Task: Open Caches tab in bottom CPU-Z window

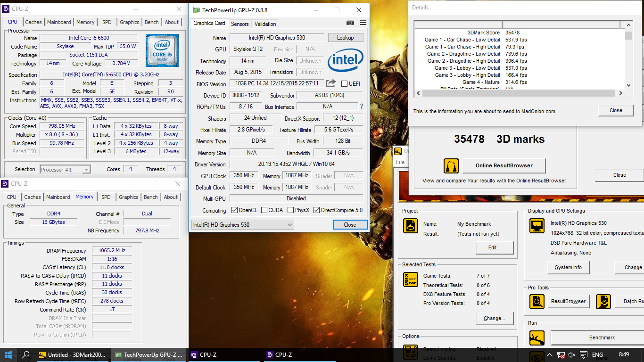Action: (x=33, y=197)
